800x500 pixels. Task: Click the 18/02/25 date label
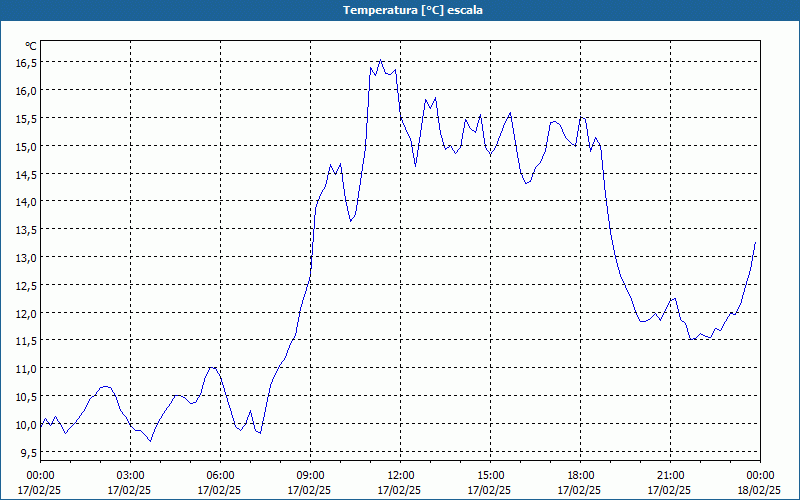point(759,490)
